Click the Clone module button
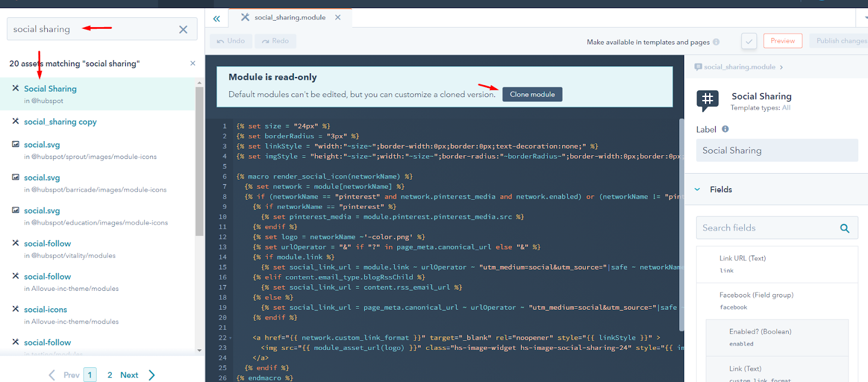Screen dimensions: 868x382 pyautogui.click(x=532, y=94)
